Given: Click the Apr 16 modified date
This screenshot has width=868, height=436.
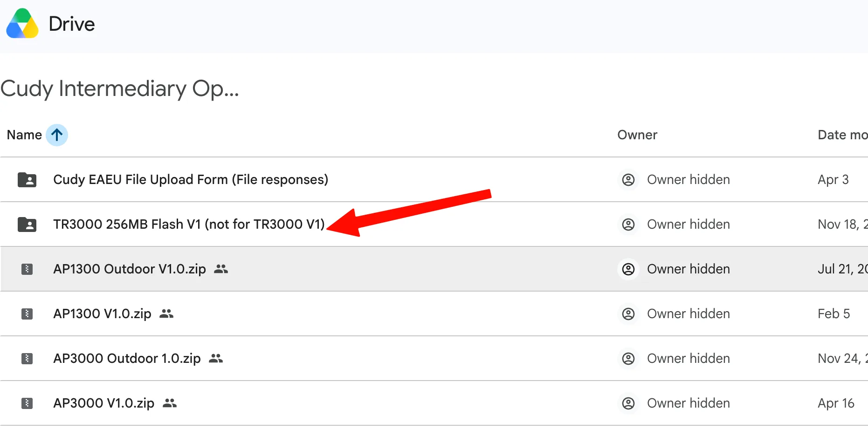Looking at the screenshot, I should pos(836,403).
